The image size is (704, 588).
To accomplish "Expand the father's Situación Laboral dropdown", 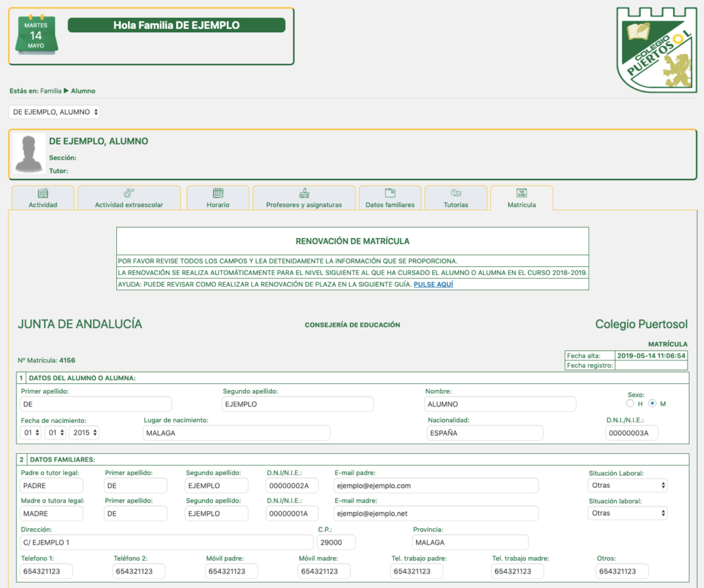I will point(627,486).
